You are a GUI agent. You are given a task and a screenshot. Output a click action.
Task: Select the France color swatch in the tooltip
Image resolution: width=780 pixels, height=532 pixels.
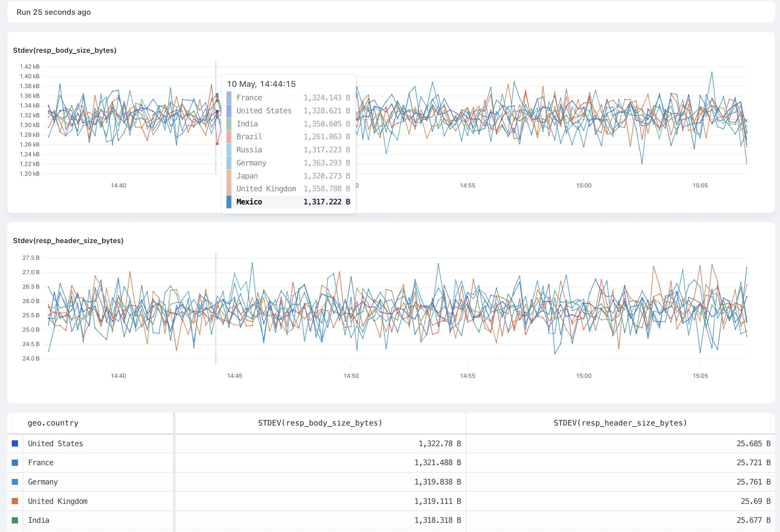pos(229,98)
